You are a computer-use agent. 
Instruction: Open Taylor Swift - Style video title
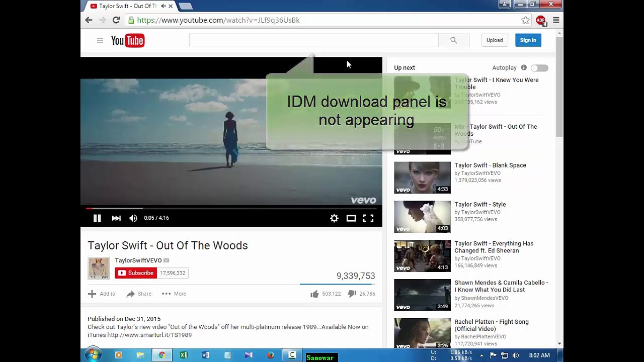[480, 205]
